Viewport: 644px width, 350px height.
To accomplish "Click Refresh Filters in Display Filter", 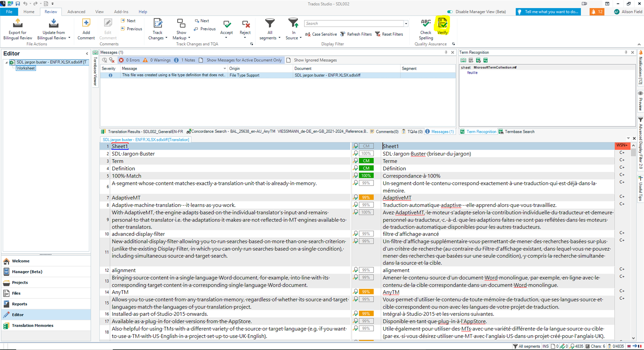I will point(356,34).
